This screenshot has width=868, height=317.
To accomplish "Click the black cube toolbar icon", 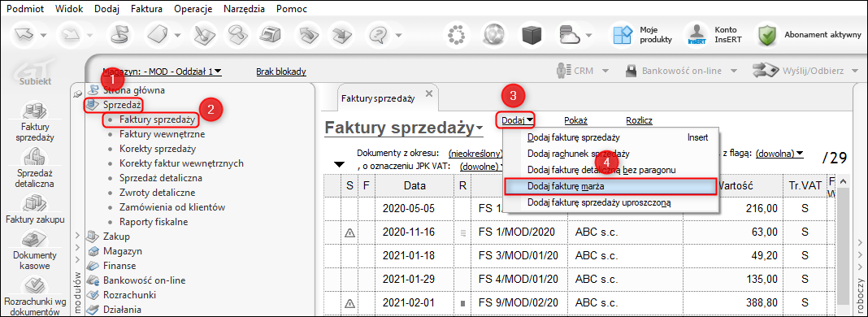I will click(534, 34).
